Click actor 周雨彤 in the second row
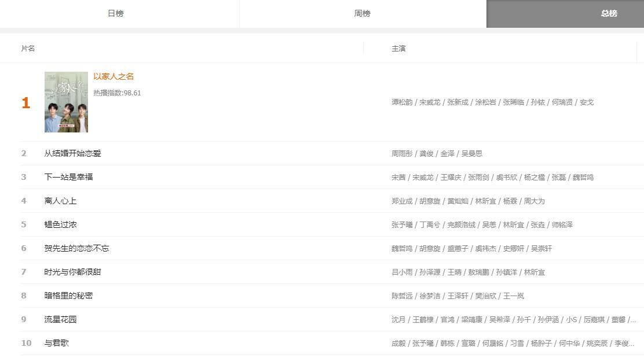This screenshot has height=358, width=644. [x=402, y=153]
